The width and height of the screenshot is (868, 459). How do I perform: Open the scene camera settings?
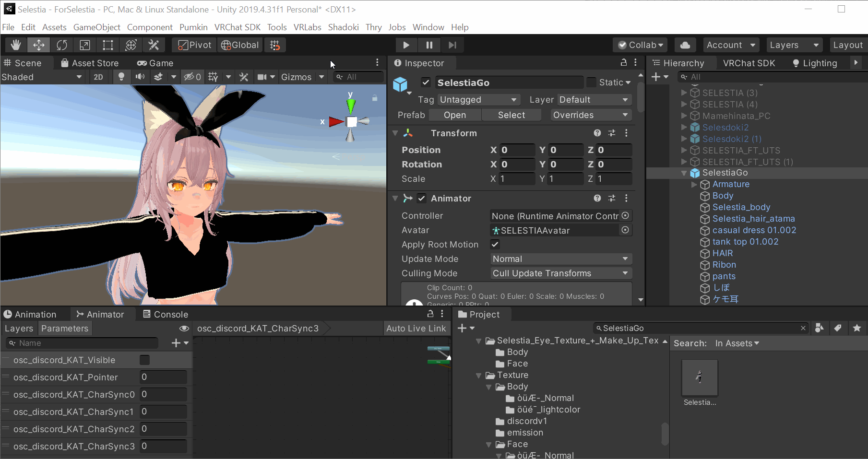[x=262, y=77]
